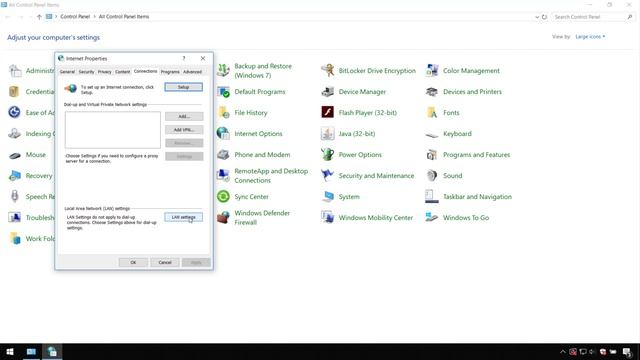Confirm Internet Properties with OK
The width and height of the screenshot is (640, 360).
pos(133,262)
